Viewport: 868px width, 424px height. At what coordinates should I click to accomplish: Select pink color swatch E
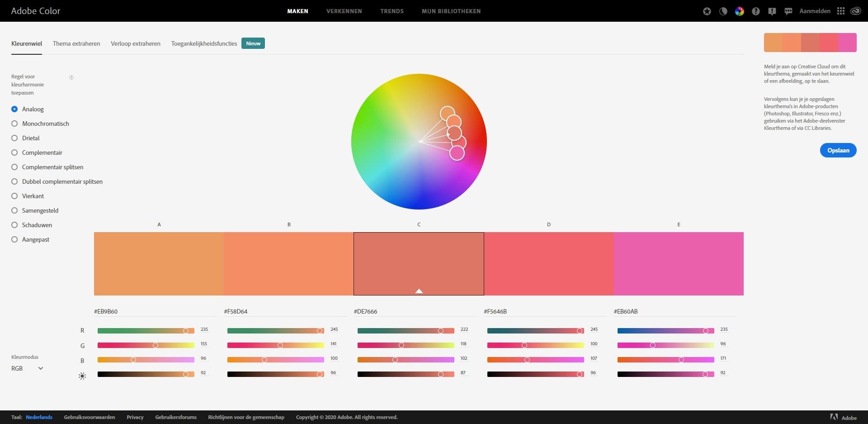[x=679, y=264]
